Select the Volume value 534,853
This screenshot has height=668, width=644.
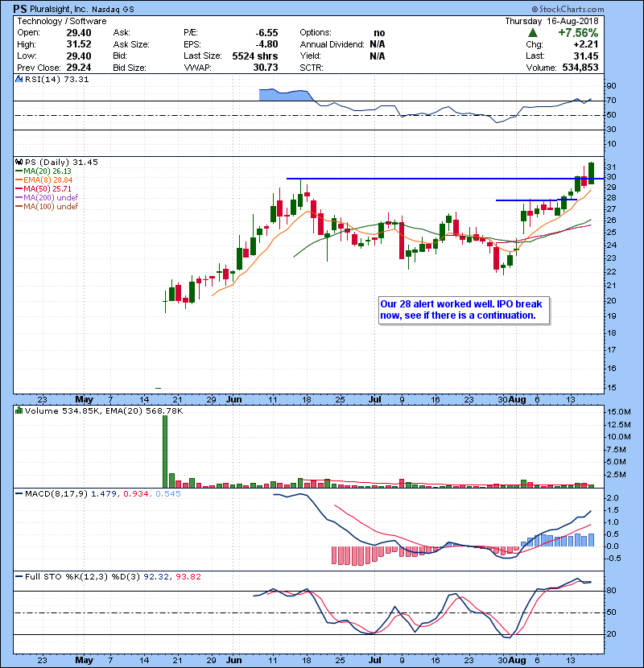click(x=580, y=68)
